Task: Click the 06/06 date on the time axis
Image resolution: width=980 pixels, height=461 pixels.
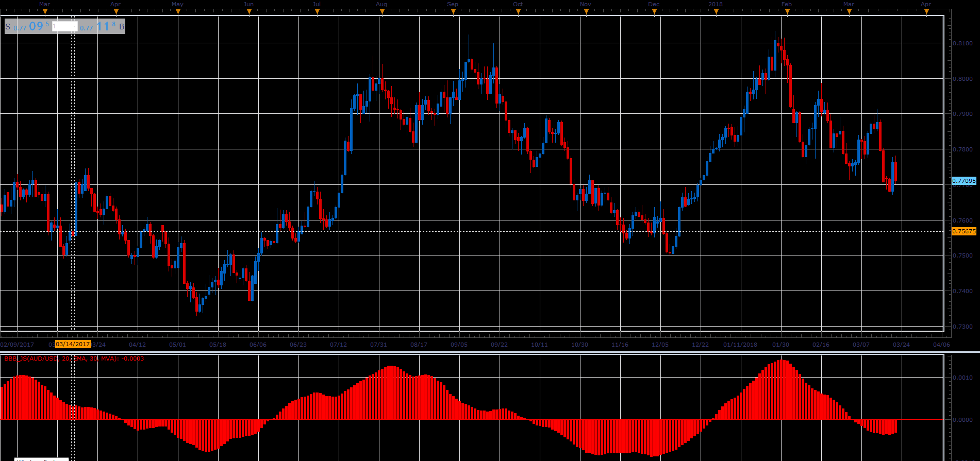Action: (258, 345)
